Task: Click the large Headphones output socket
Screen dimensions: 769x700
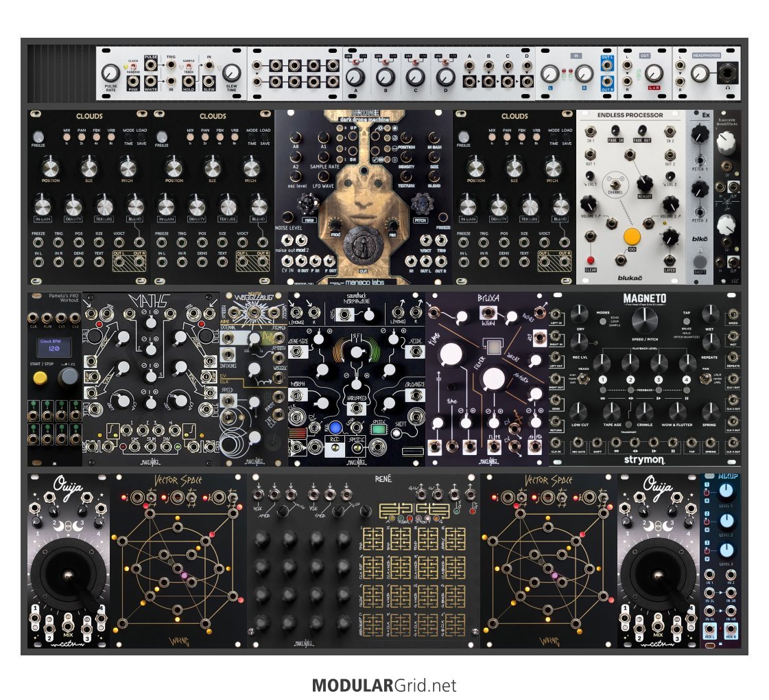Action: (x=728, y=75)
